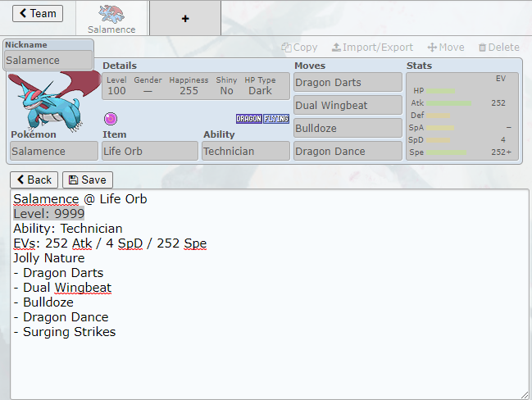
Task: Click the Atk stat bar
Action: (449, 103)
